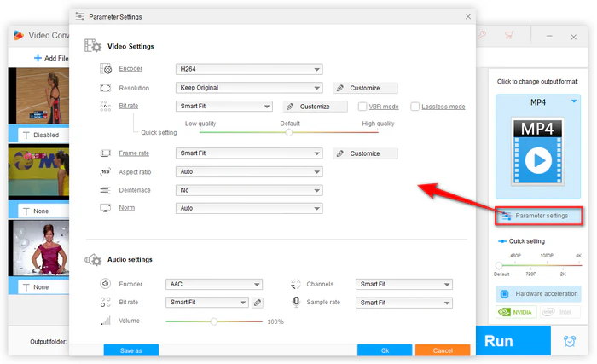
Task: Click the video bit rate quality slider handle
Action: pyautogui.click(x=289, y=132)
